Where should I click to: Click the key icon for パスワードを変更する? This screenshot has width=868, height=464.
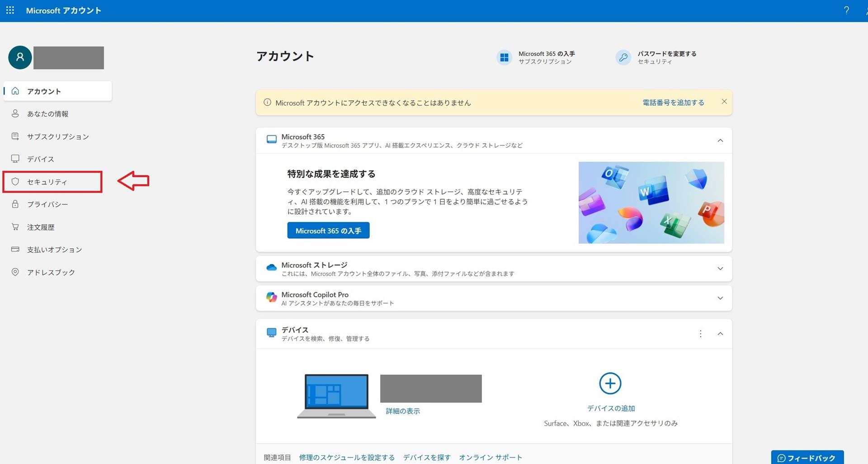click(x=623, y=57)
